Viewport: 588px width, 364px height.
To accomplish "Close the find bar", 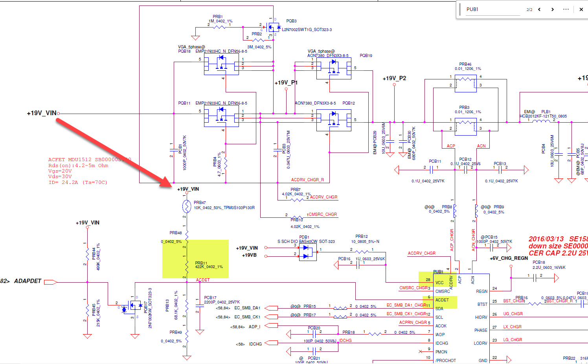I will [581, 9].
